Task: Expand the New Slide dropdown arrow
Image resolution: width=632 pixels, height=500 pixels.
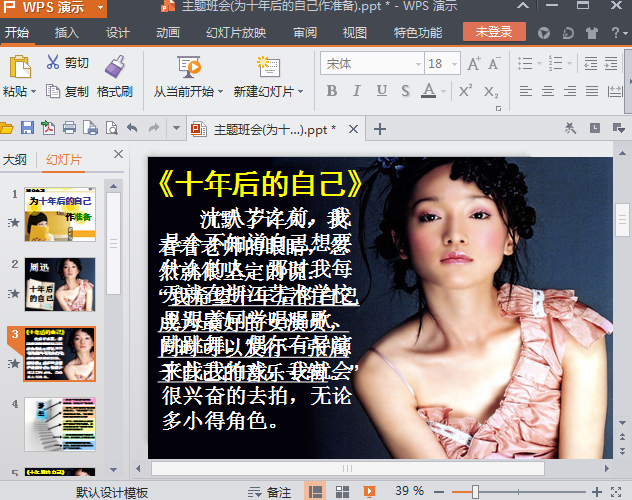Action: pos(300,92)
